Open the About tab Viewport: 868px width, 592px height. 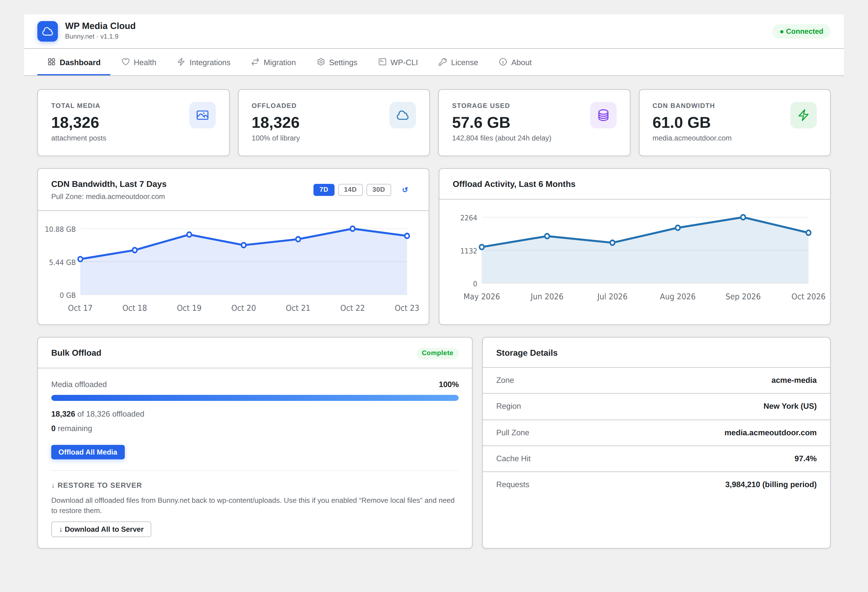point(515,62)
